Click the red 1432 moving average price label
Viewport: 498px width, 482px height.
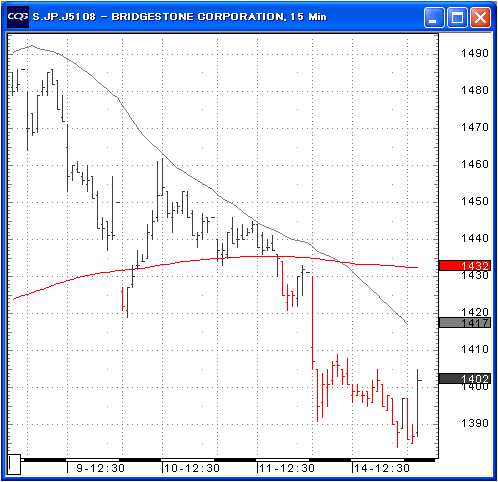(465, 266)
